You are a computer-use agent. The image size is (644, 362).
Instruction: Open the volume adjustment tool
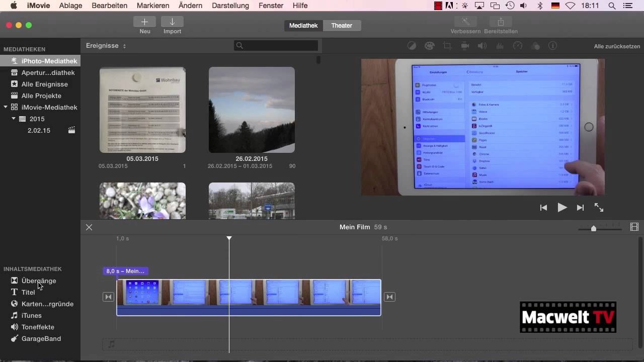tap(482, 46)
